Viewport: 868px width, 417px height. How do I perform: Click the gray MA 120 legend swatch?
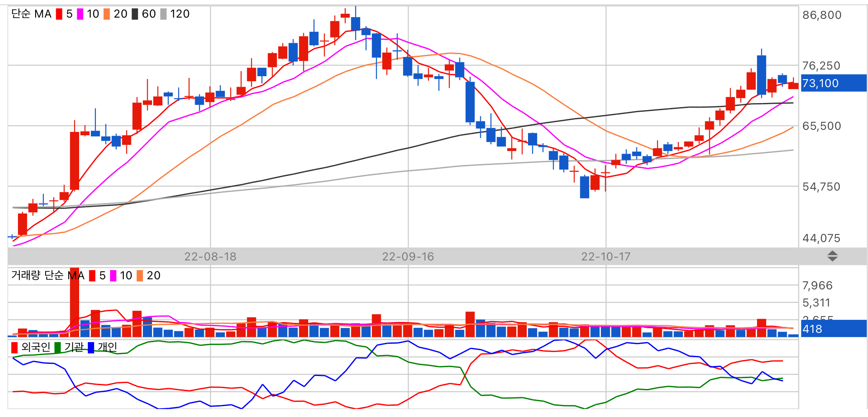click(163, 14)
